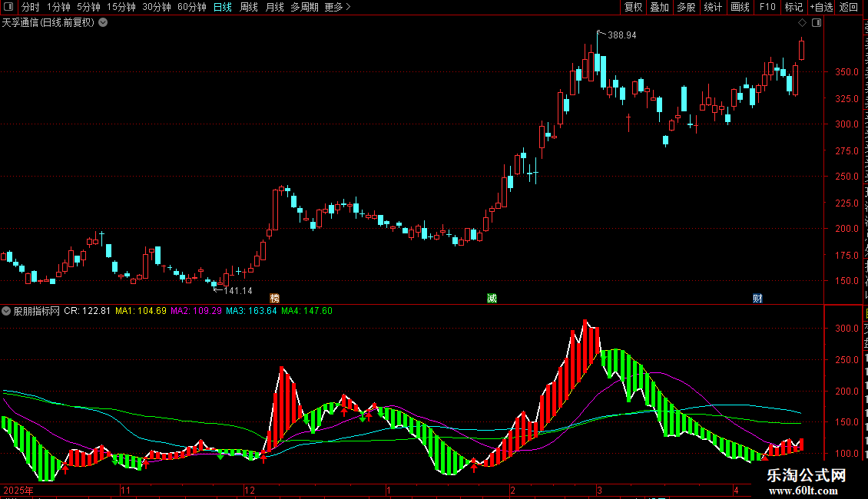Switch to 周线 weekly chart
Viewport: 868px width, 499px height.
point(249,7)
